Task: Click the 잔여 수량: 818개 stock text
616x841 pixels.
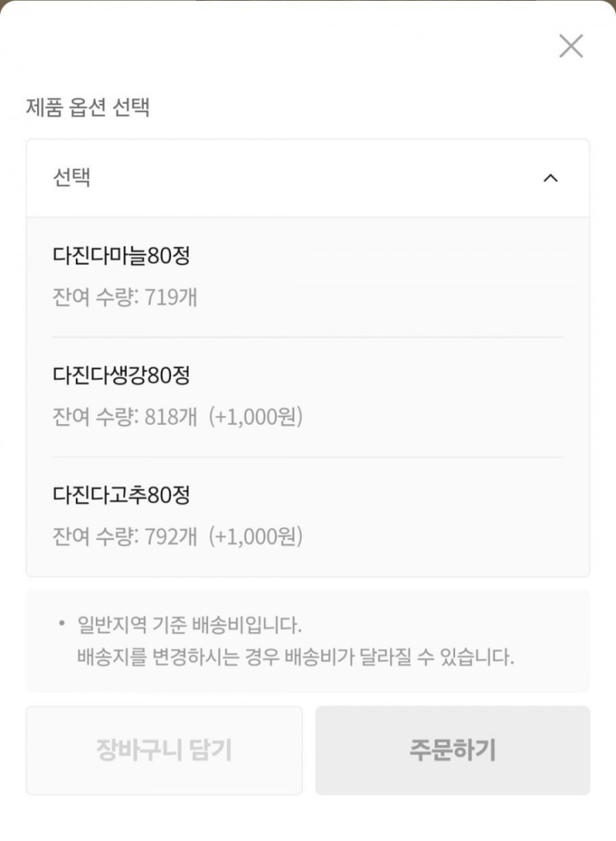Action: (x=125, y=417)
